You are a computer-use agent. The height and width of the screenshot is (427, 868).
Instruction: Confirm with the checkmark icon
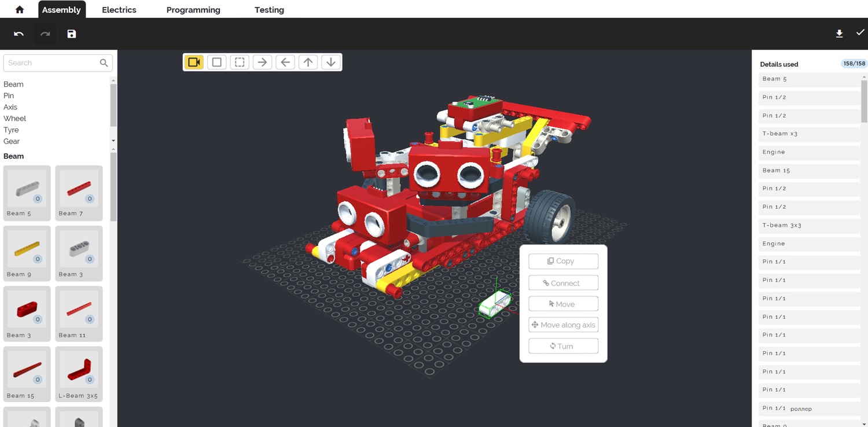click(x=860, y=33)
